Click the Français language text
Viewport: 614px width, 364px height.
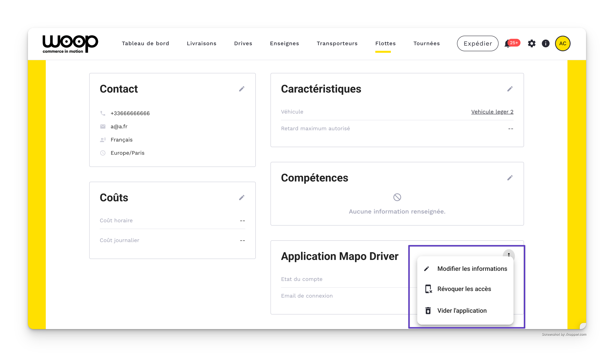pos(121,140)
